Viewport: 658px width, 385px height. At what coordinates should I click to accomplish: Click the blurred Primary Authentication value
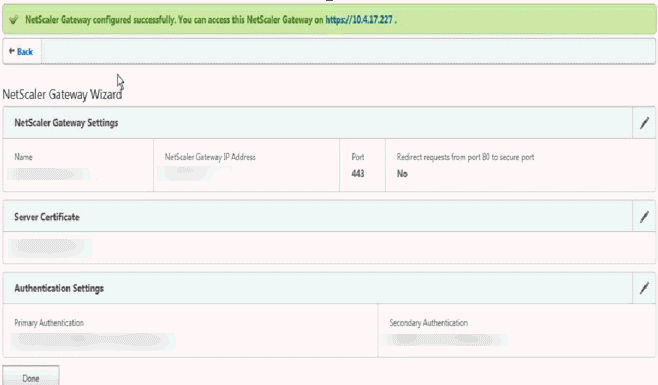pos(93,341)
